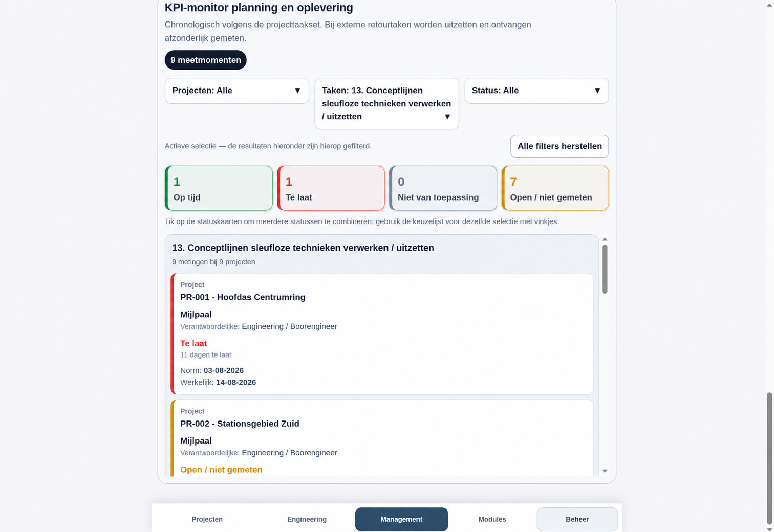Screen dimensions: 774x532
Task: Open the Modules tab
Action: coord(492,519)
